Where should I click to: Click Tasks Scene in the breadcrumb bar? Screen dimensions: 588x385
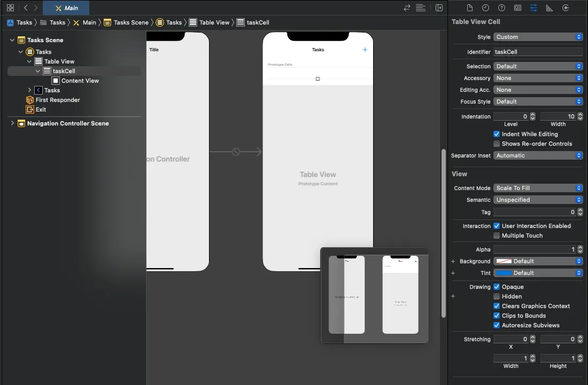pos(126,22)
